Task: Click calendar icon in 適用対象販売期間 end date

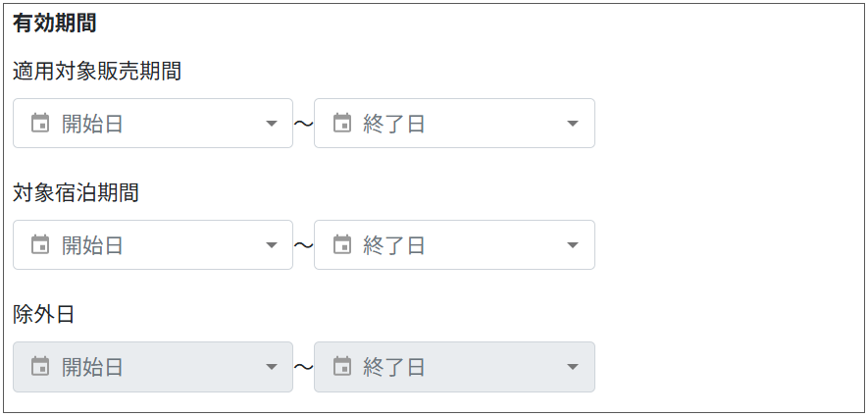Action: pyautogui.click(x=342, y=123)
